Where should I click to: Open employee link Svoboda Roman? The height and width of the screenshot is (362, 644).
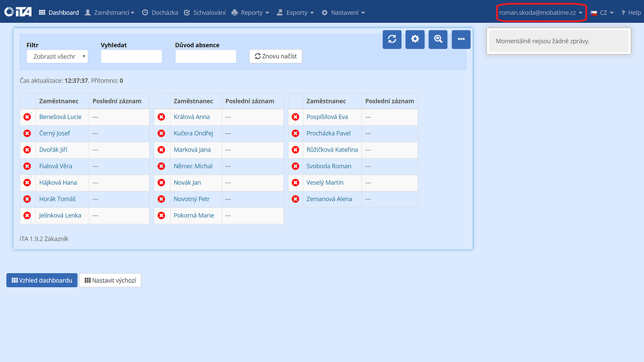tap(328, 166)
